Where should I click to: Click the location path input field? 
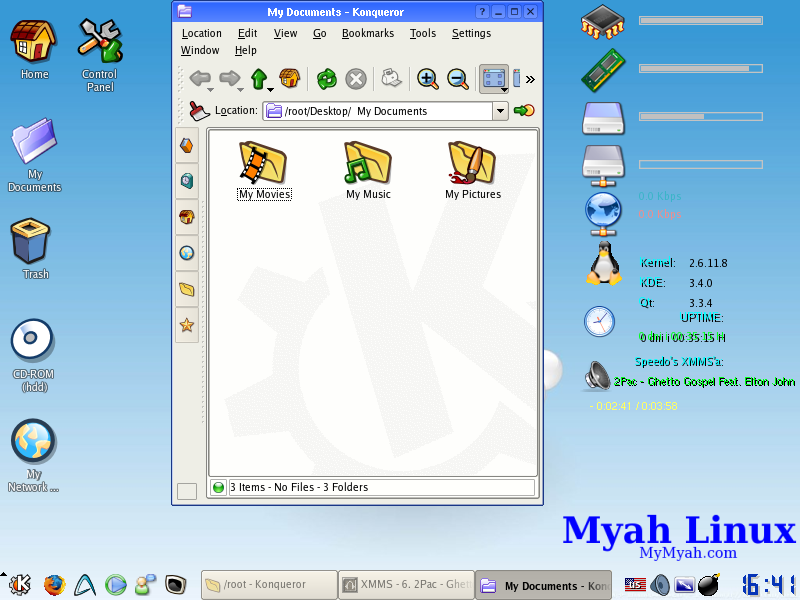[379, 111]
